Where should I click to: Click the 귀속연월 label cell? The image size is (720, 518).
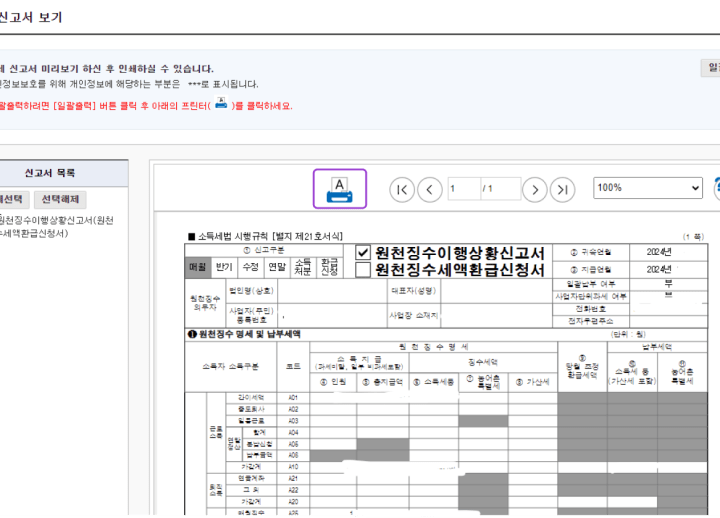coord(591,253)
